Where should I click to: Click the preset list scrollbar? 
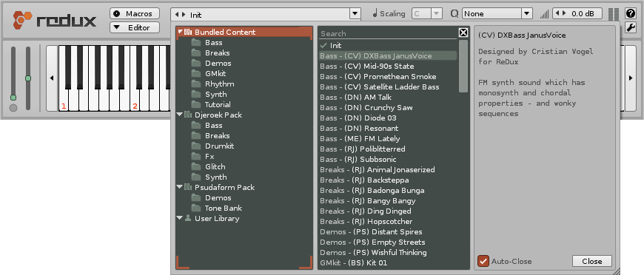463,66
